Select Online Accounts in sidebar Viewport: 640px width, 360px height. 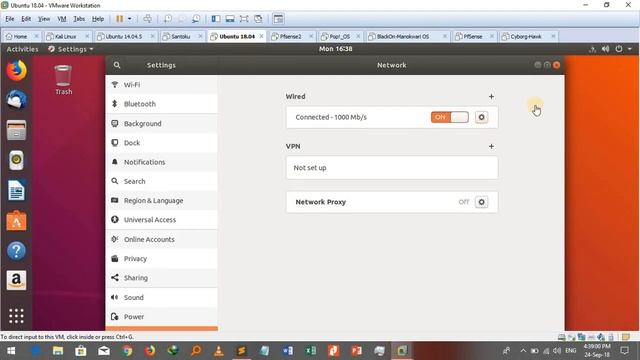pyautogui.click(x=162, y=239)
